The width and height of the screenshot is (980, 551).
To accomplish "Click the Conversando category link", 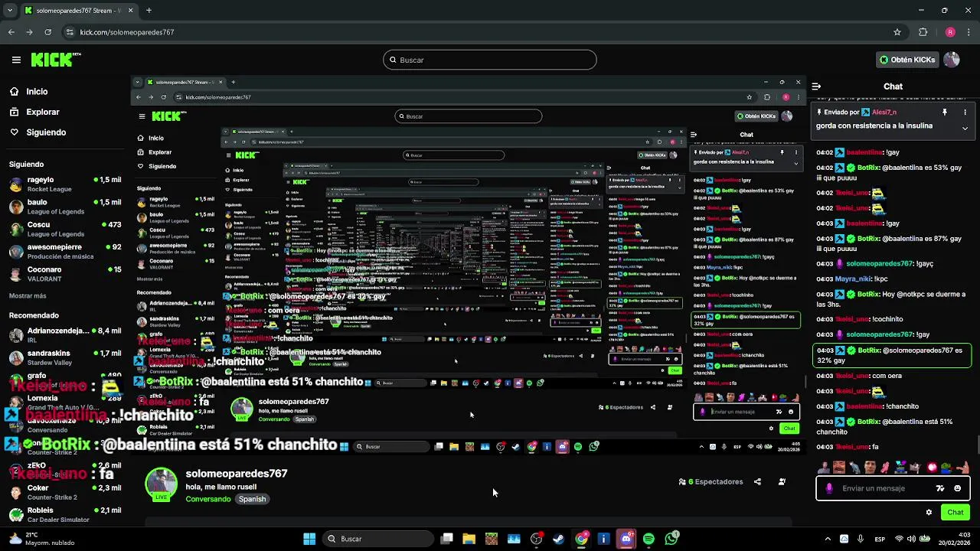I will (x=207, y=499).
